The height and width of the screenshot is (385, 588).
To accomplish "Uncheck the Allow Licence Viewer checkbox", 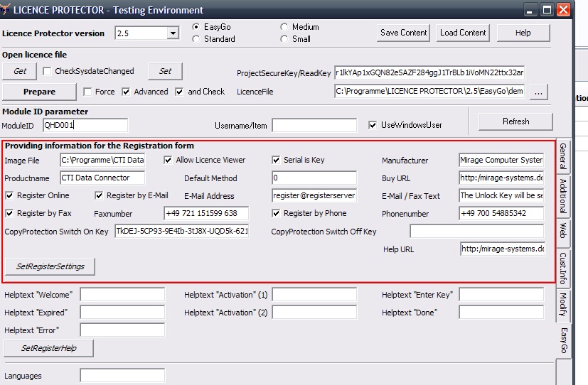I will pos(169,160).
